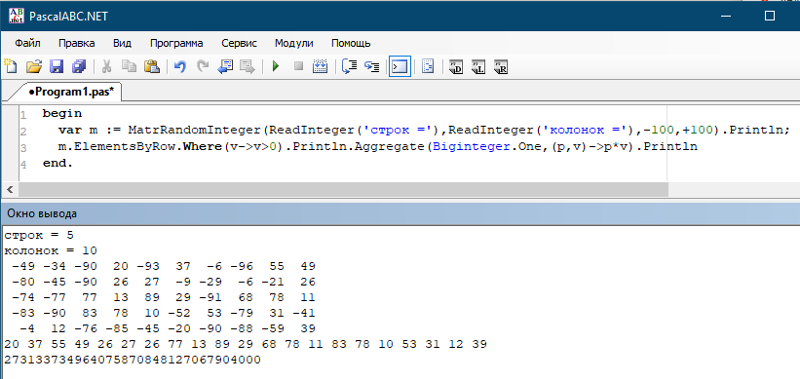Image resolution: width=800 pixels, height=379 pixels.
Task: Save the current file via floppy icon
Action: click(x=56, y=66)
